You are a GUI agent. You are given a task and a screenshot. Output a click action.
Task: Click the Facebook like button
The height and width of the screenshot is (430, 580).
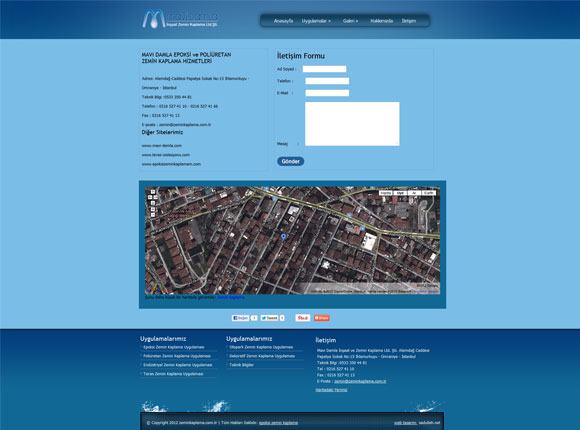[x=240, y=318]
